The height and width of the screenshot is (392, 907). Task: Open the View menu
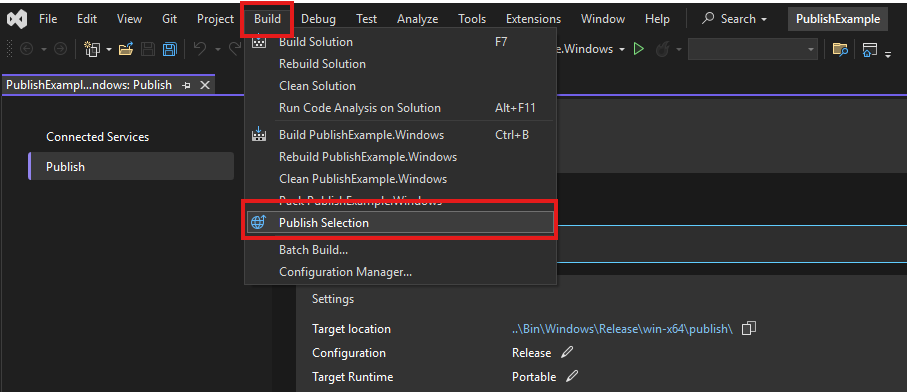129,19
